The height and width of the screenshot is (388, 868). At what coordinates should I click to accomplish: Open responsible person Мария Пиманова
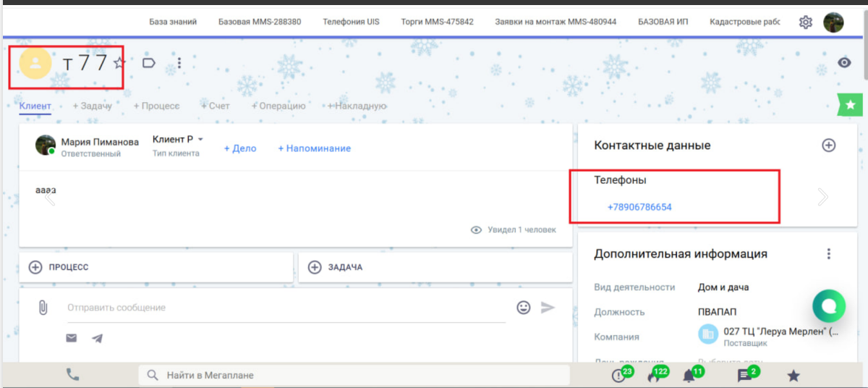click(x=100, y=142)
